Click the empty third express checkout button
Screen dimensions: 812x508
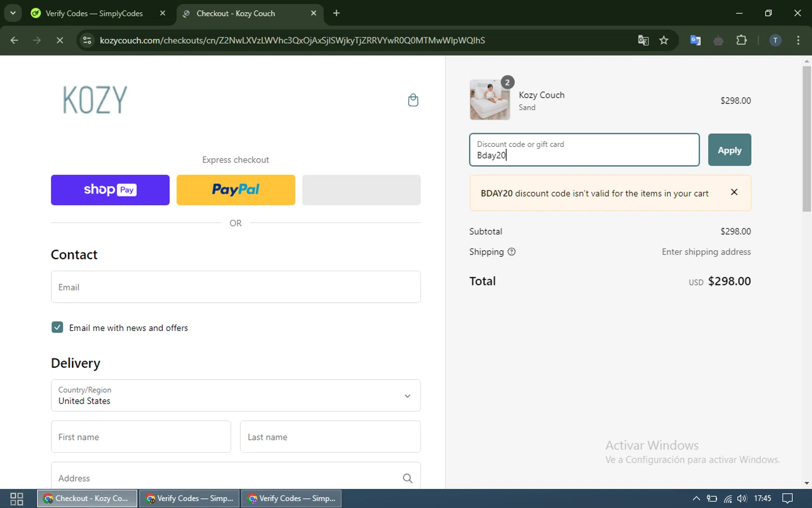pos(361,190)
